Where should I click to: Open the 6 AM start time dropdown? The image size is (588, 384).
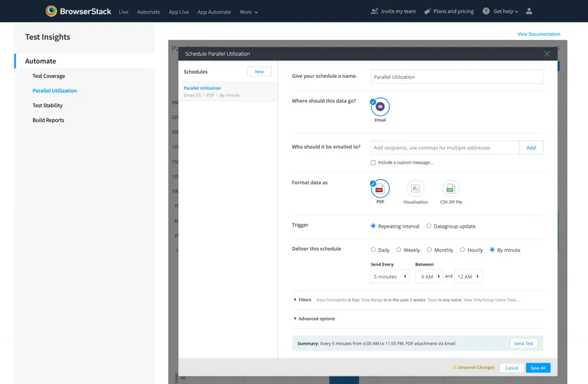click(429, 277)
